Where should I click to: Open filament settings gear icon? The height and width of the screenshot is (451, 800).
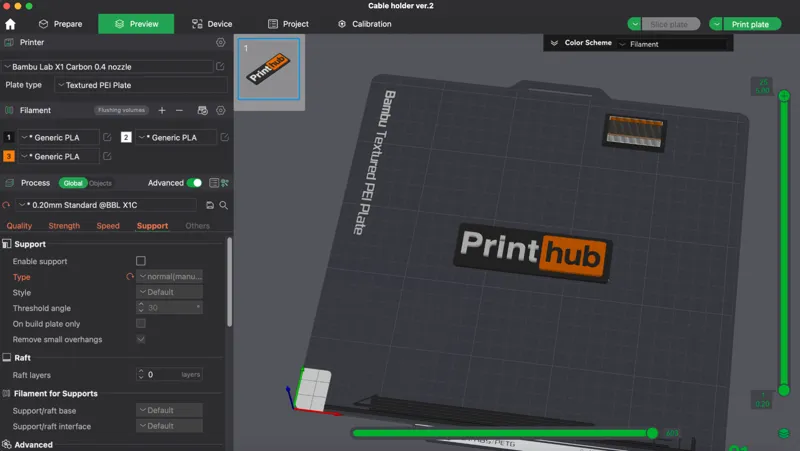point(220,110)
